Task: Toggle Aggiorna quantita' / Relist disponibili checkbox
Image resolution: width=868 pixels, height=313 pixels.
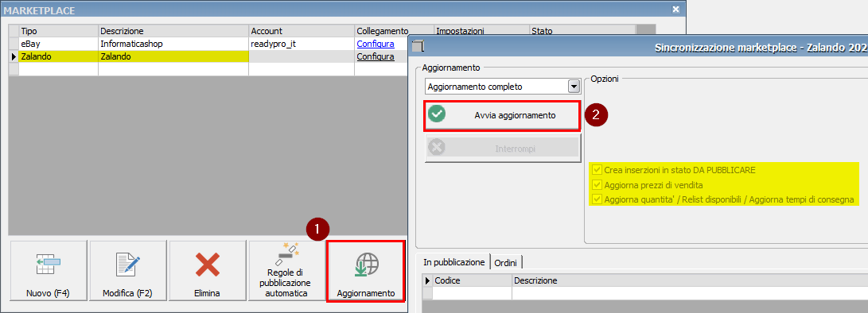Action: pos(597,199)
